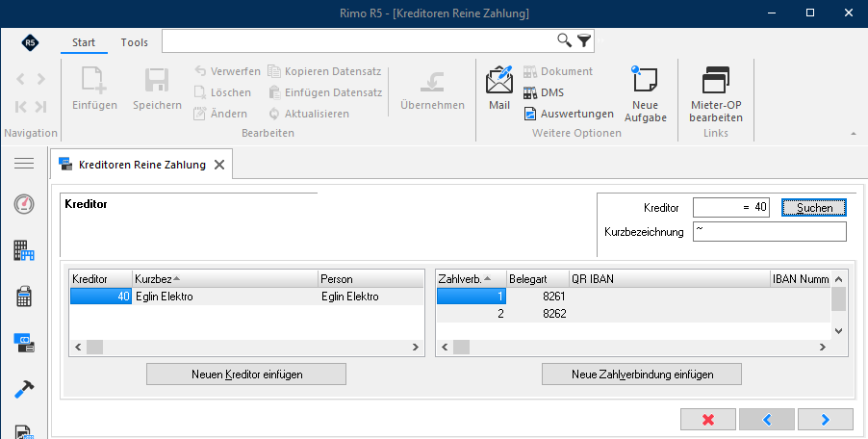Jump to last record navigation icon

click(x=40, y=107)
